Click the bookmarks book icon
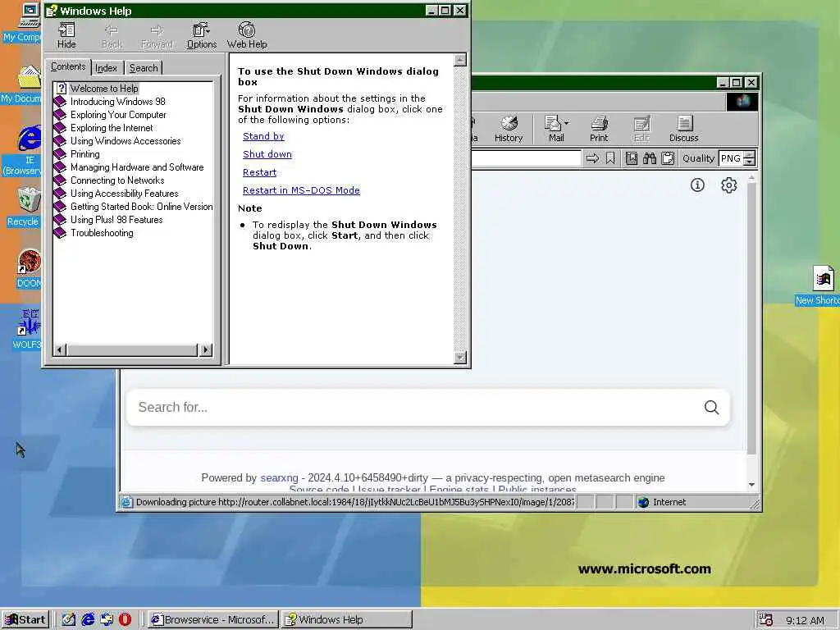Viewport: 840px width, 630px height. 632,158
